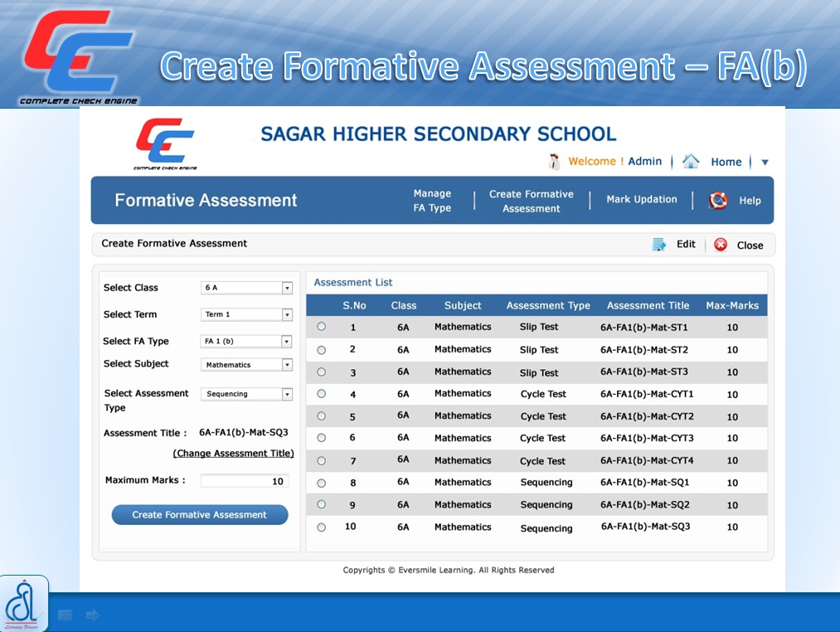Click the 6A-FA1(b)-Mat-ST2 title cell
The image size is (840, 632).
tap(644, 350)
